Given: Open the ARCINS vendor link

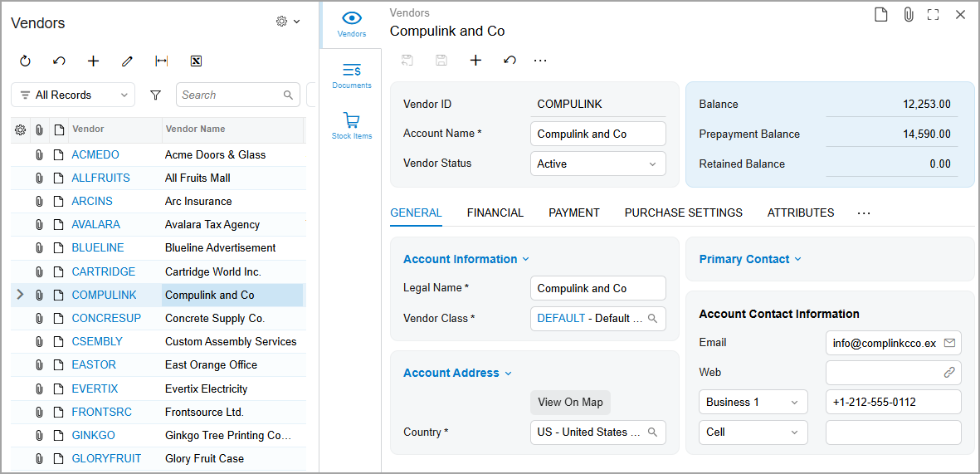Looking at the screenshot, I should coord(92,202).
